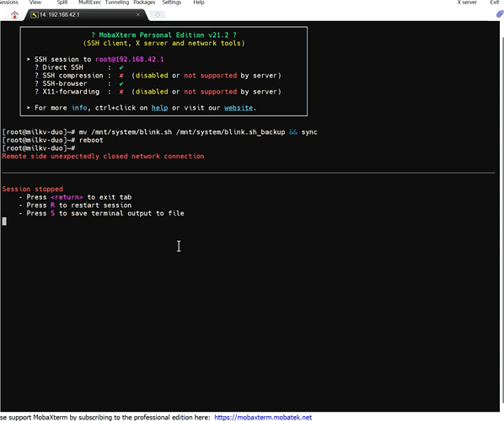This screenshot has height=421, width=504.
Task: Click the root@192.168.42.1 text in the banner
Action: tap(130, 60)
